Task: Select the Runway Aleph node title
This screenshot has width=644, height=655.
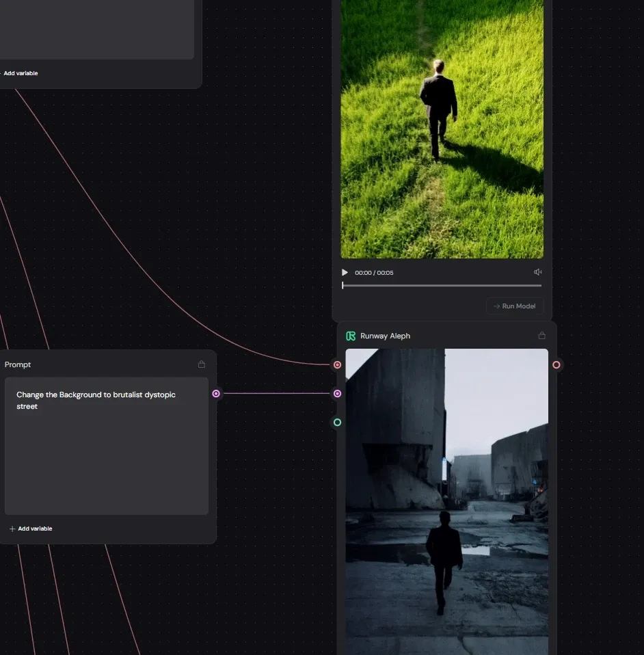Action: [385, 336]
